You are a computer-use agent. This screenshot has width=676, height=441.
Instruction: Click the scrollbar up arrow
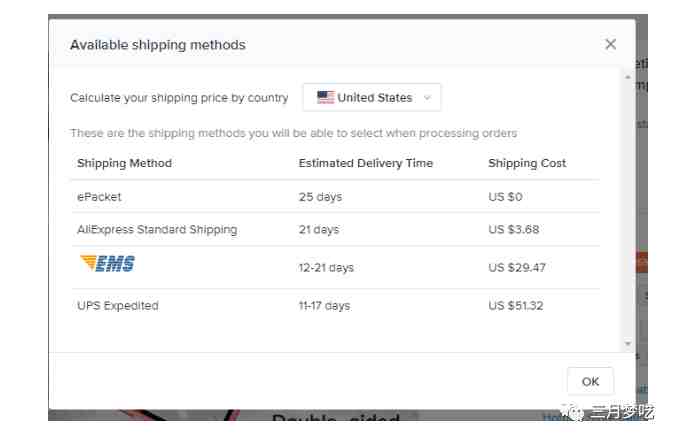[x=628, y=77]
